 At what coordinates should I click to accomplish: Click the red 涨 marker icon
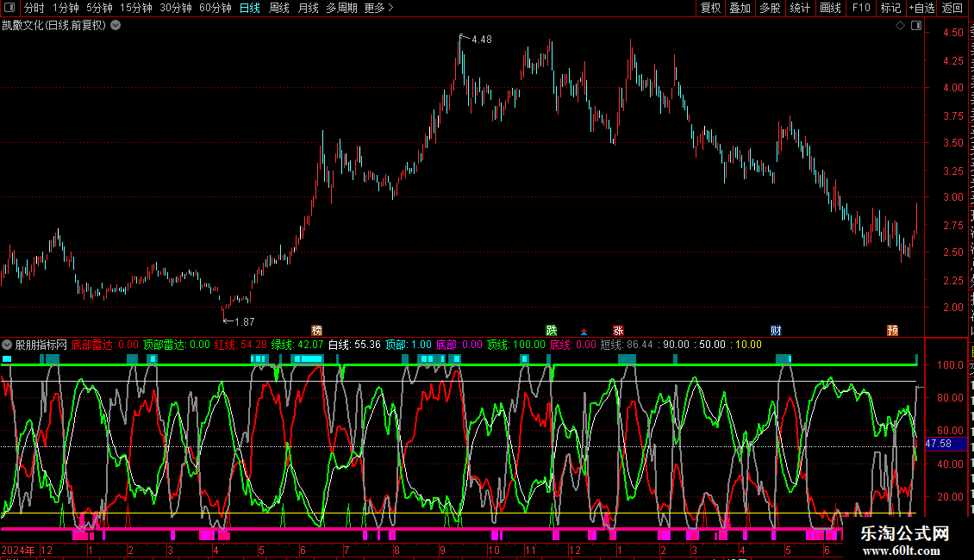point(618,330)
